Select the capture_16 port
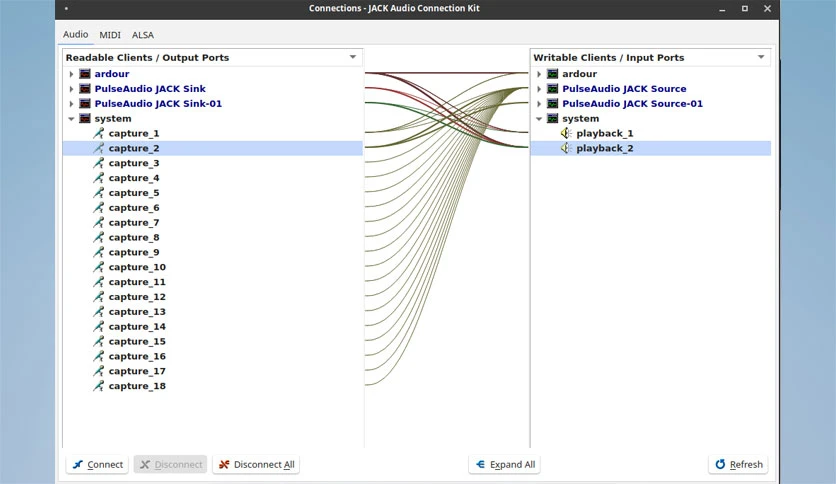Screen dimensions: 836x484 (137, 356)
